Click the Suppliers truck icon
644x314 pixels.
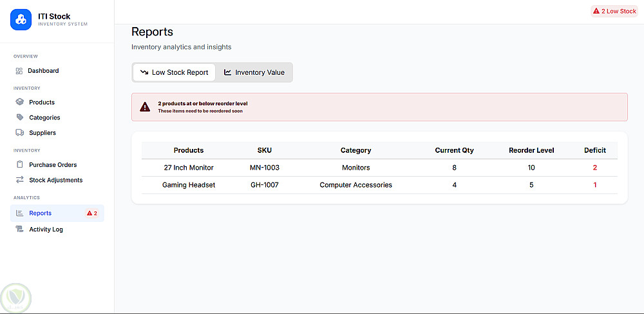(x=19, y=133)
